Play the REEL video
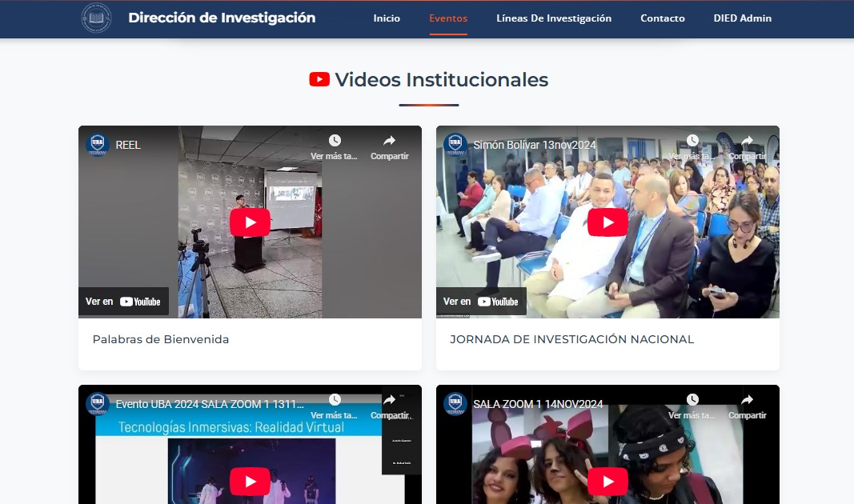854x504 pixels. (x=250, y=222)
